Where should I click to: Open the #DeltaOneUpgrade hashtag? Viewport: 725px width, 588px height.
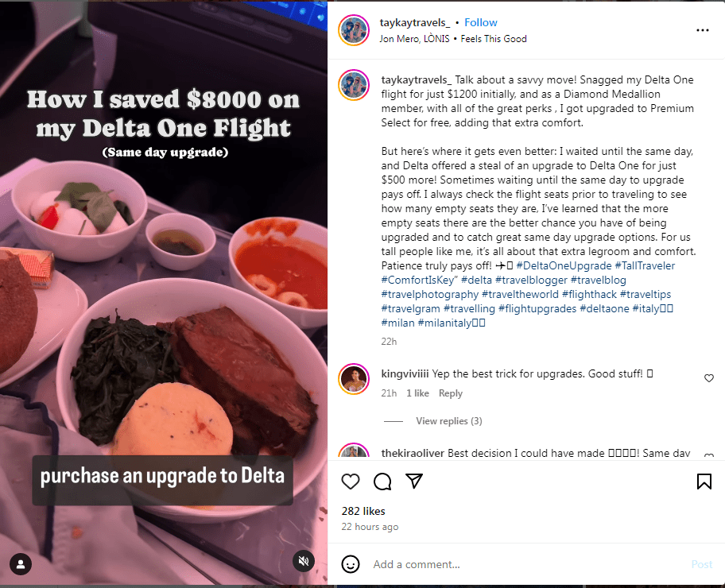[564, 266]
